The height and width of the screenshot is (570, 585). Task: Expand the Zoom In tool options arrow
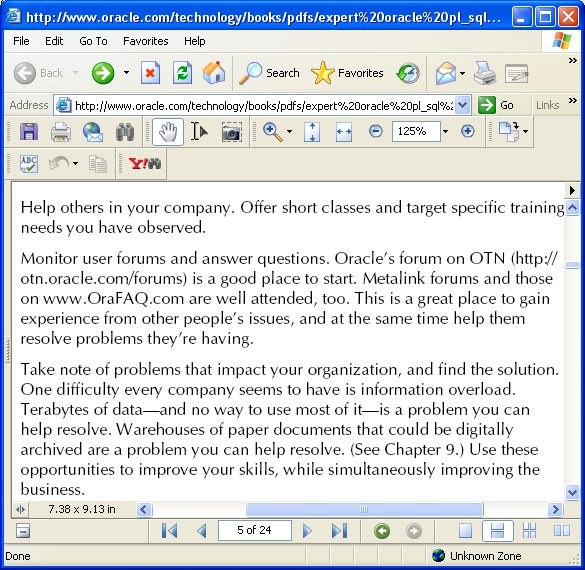(289, 131)
